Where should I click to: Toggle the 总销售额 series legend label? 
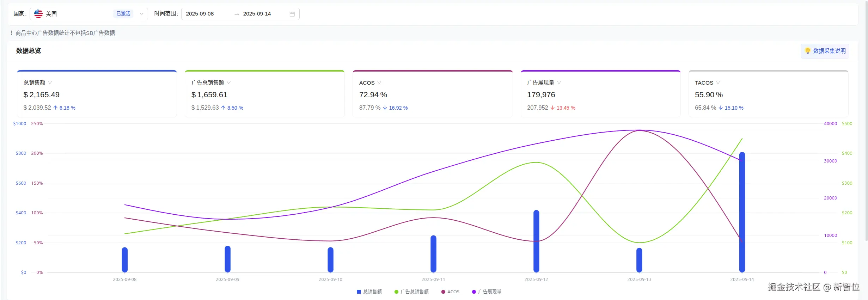coord(372,292)
